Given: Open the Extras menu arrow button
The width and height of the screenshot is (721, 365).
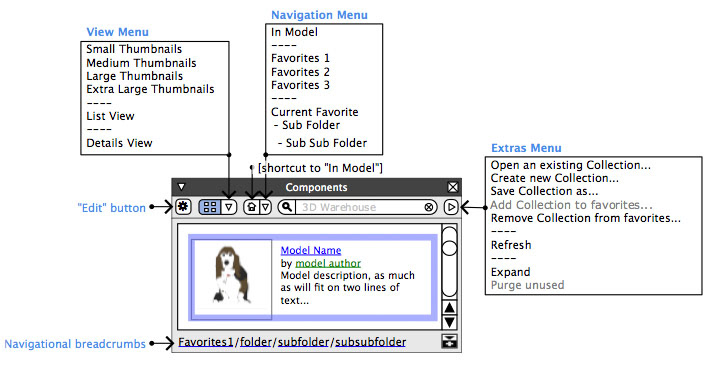Looking at the screenshot, I should click(452, 207).
